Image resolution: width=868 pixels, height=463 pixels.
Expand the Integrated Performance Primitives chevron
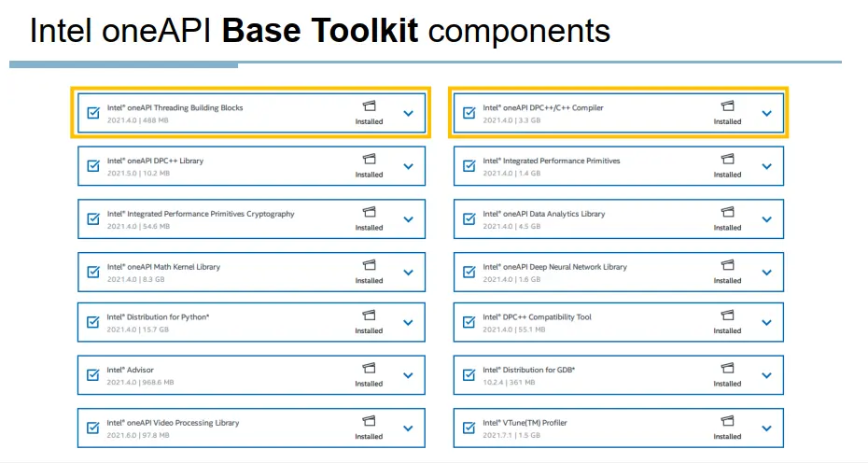(766, 166)
